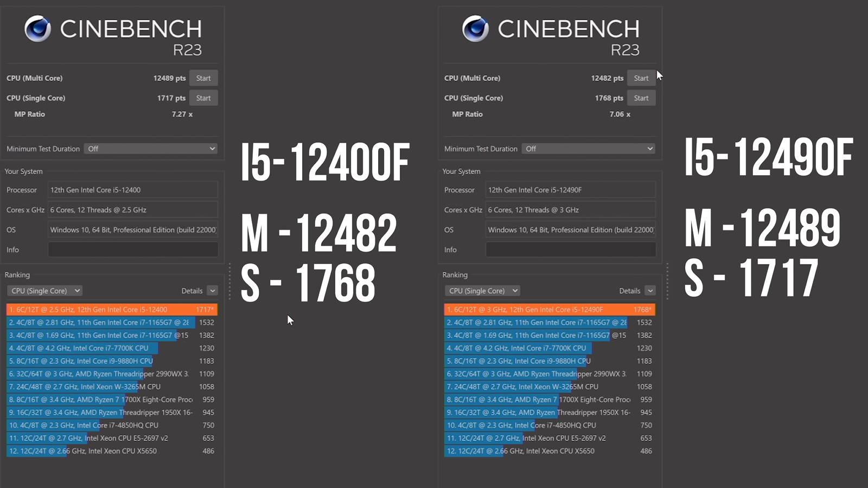The height and width of the screenshot is (488, 868).
Task: Select ranking row Core i5-12400 scoring 1717
Action: tap(112, 310)
